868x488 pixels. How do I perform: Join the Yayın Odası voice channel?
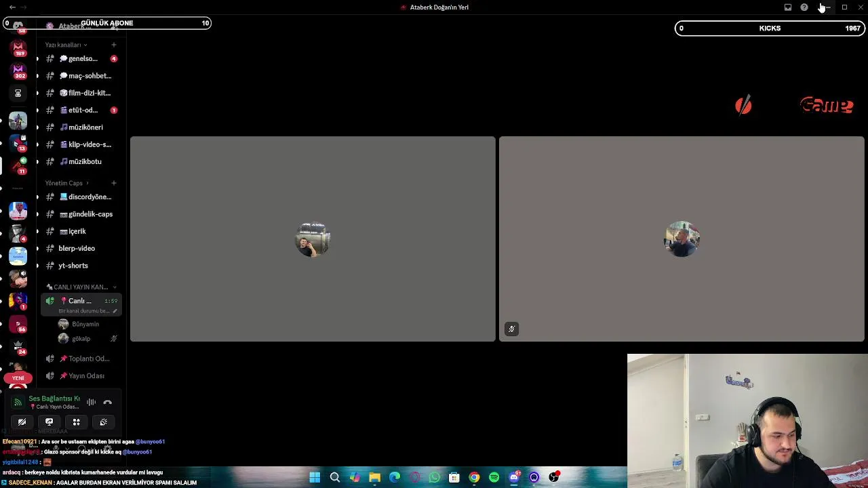click(x=81, y=375)
